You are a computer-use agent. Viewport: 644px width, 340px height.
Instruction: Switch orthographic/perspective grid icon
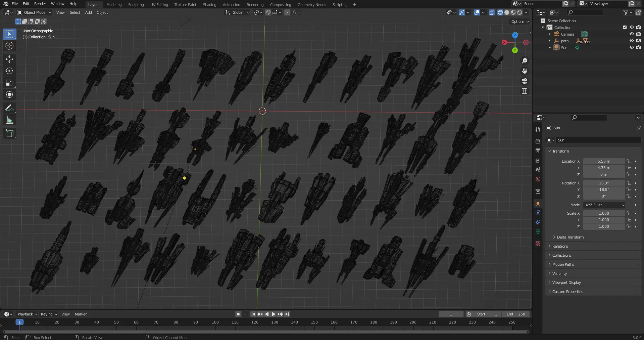tap(525, 91)
